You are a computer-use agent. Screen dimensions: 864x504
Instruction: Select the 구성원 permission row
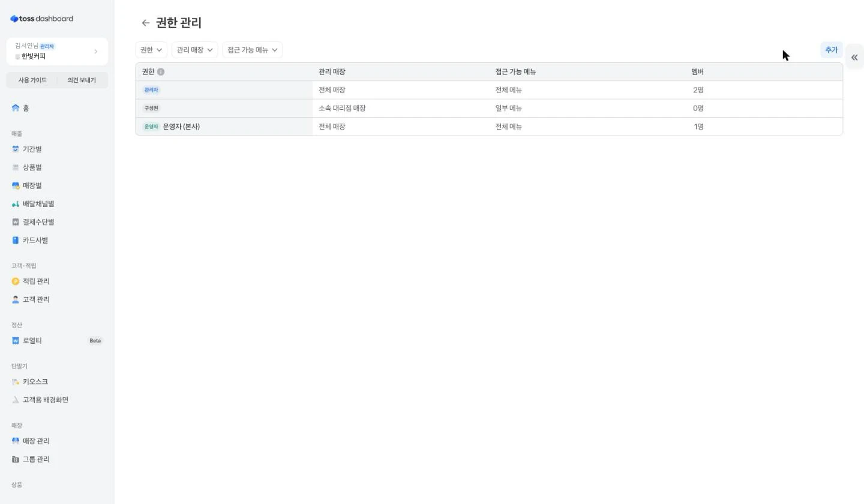(x=489, y=109)
